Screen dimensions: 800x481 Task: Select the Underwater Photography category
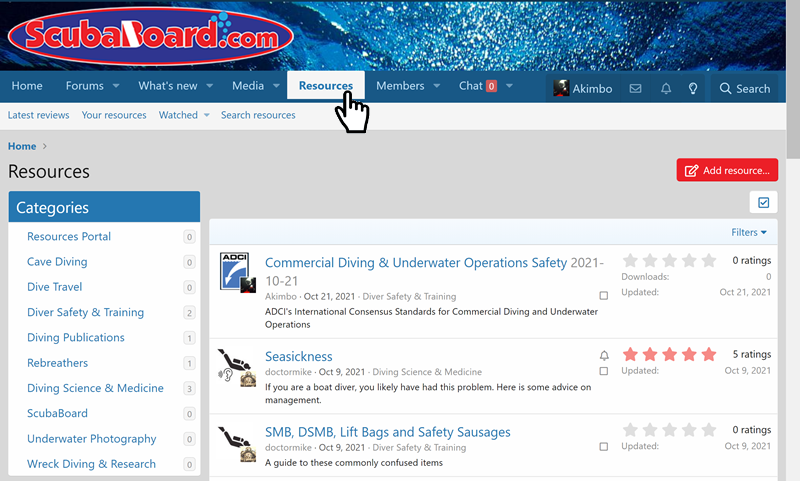pos(92,439)
